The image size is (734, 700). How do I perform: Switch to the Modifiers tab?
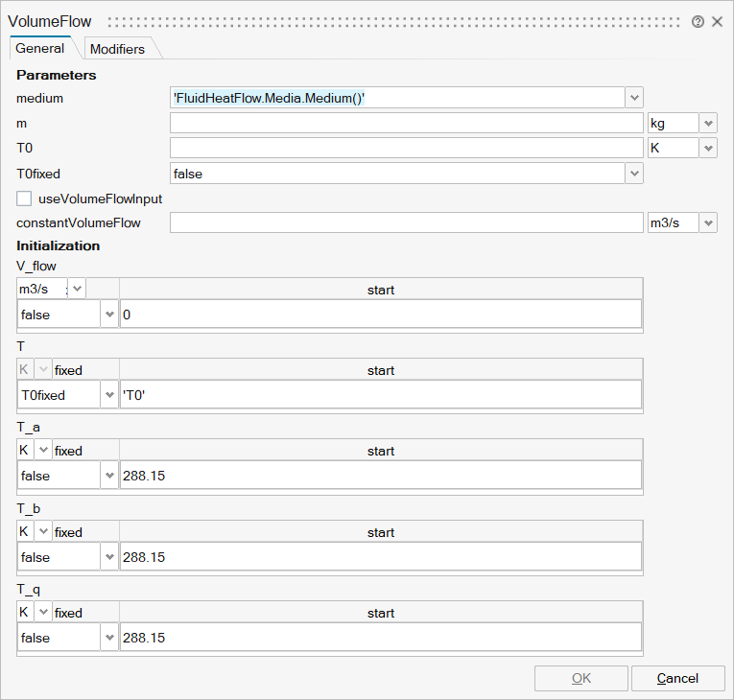click(x=117, y=49)
